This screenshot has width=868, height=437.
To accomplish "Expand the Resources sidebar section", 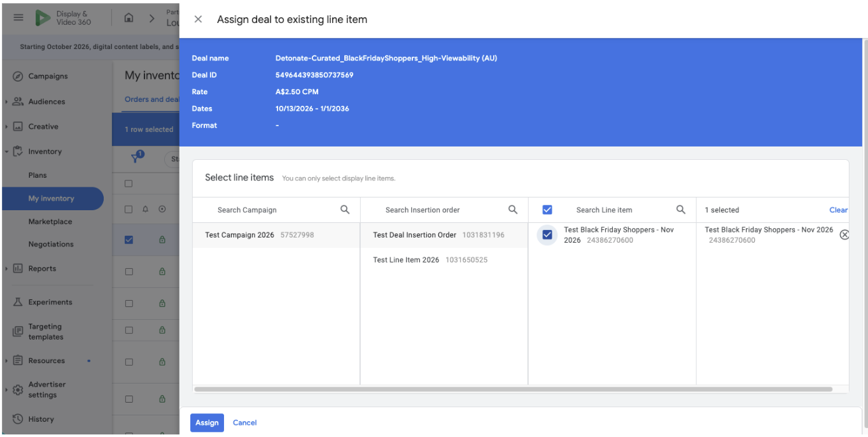I will [x=6, y=361].
